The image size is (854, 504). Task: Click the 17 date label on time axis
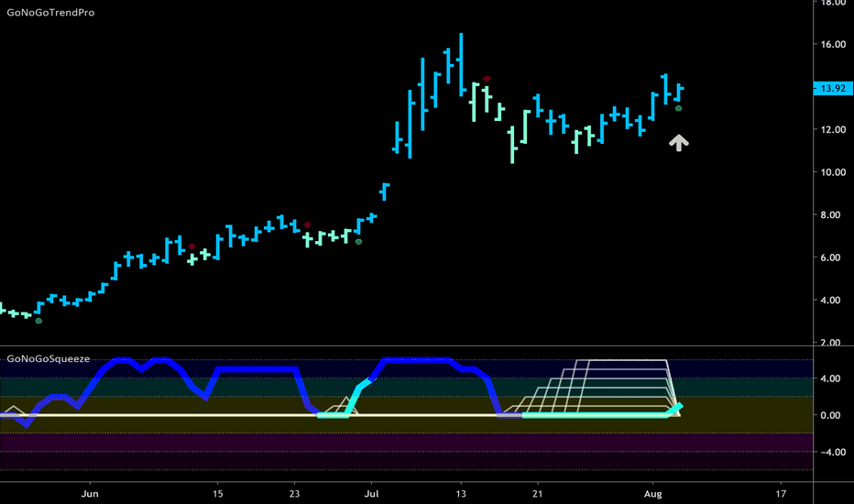[x=781, y=494]
